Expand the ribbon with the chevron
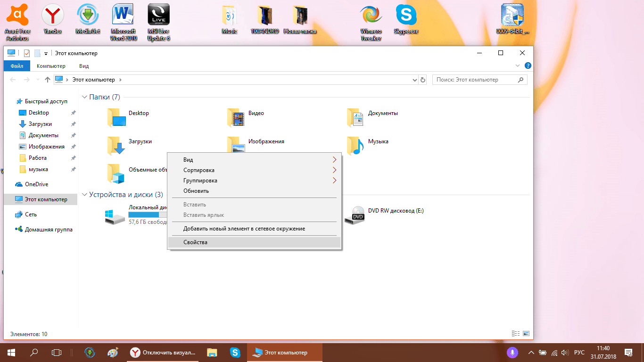 [x=518, y=66]
